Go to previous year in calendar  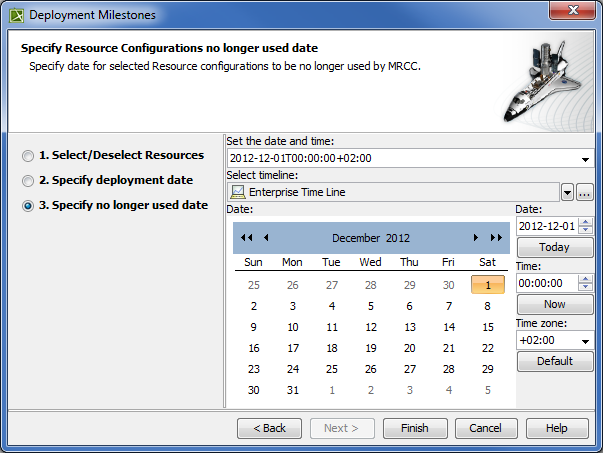click(x=247, y=238)
